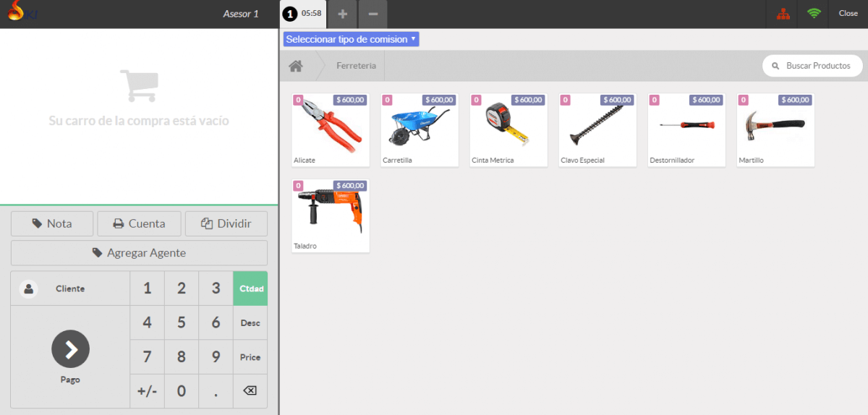Image resolution: width=868 pixels, height=415 pixels.
Task: Add a new order with plus icon
Action: pyautogui.click(x=343, y=14)
